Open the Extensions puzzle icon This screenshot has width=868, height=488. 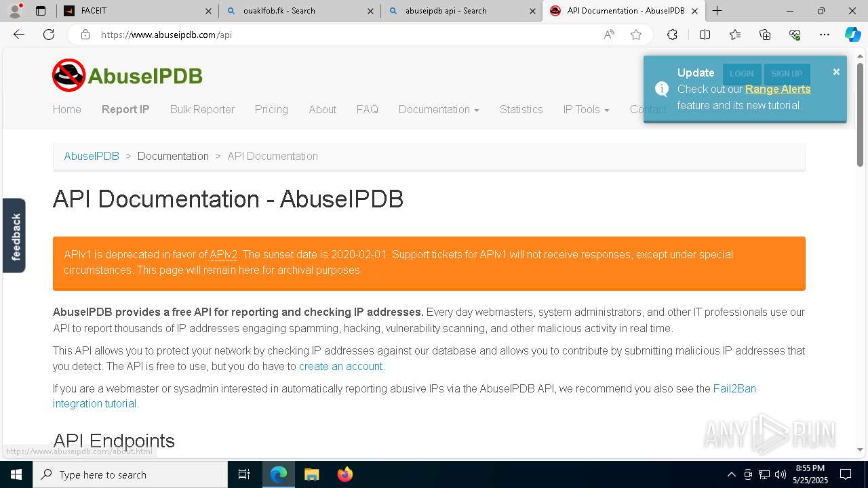click(x=672, y=35)
